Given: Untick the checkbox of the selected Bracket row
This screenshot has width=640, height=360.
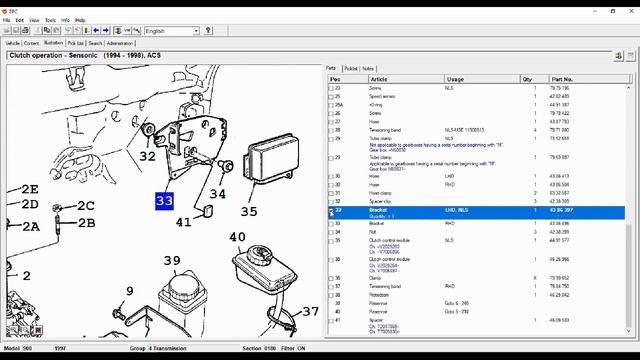Looking at the screenshot, I should click(x=331, y=211).
